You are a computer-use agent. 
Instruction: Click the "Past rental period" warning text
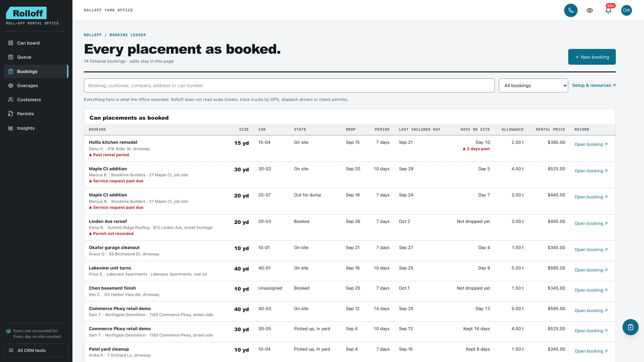pyautogui.click(x=109, y=155)
